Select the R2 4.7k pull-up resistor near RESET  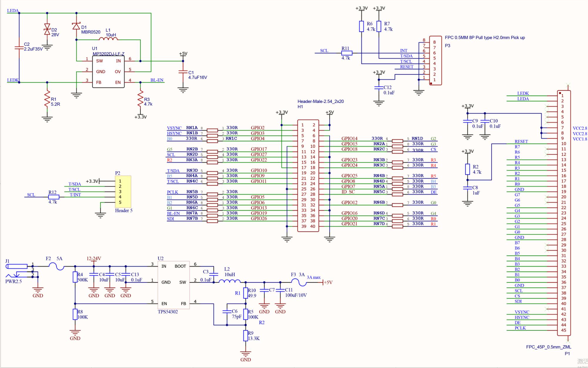click(x=468, y=169)
